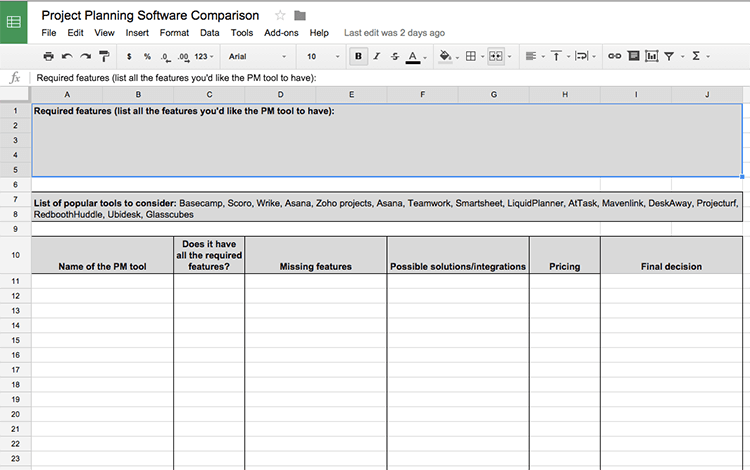The image size is (750, 470).
Task: Expand the text color arrow
Action: (x=425, y=58)
